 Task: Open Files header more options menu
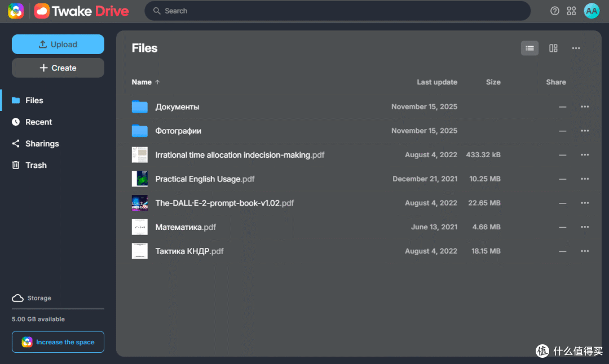point(576,48)
